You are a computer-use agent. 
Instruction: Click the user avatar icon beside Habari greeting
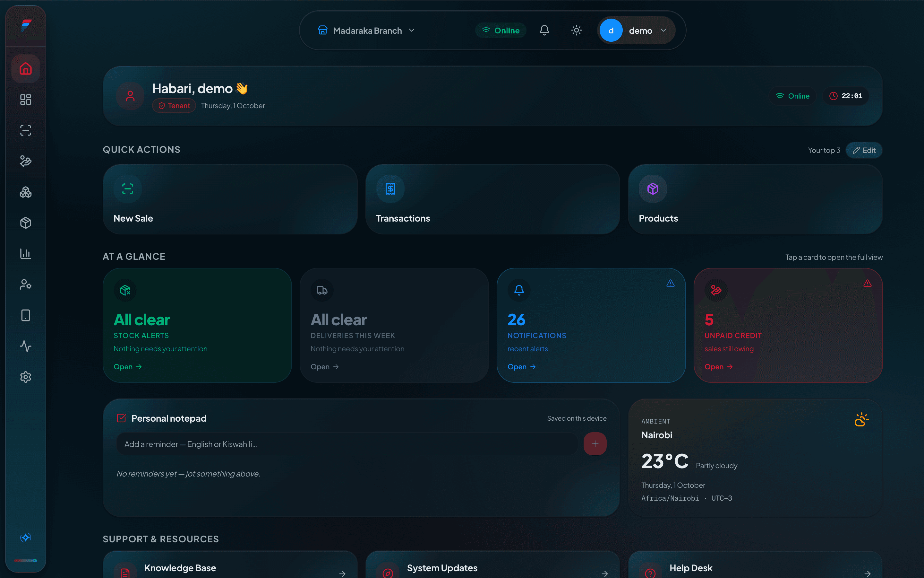pyautogui.click(x=130, y=96)
